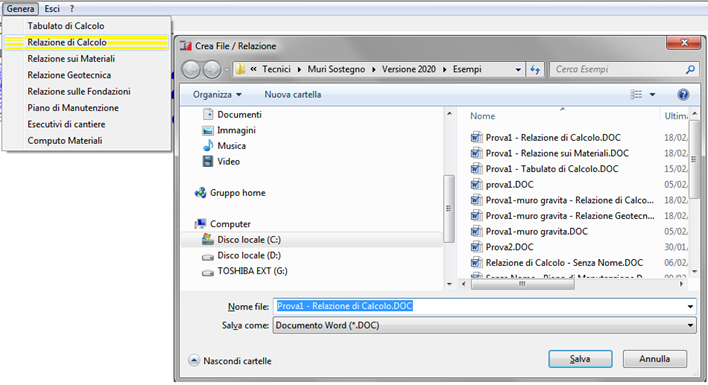
Task: Select file Prova1 - Tabulato di Calcolo.DOC
Action: pos(552,169)
